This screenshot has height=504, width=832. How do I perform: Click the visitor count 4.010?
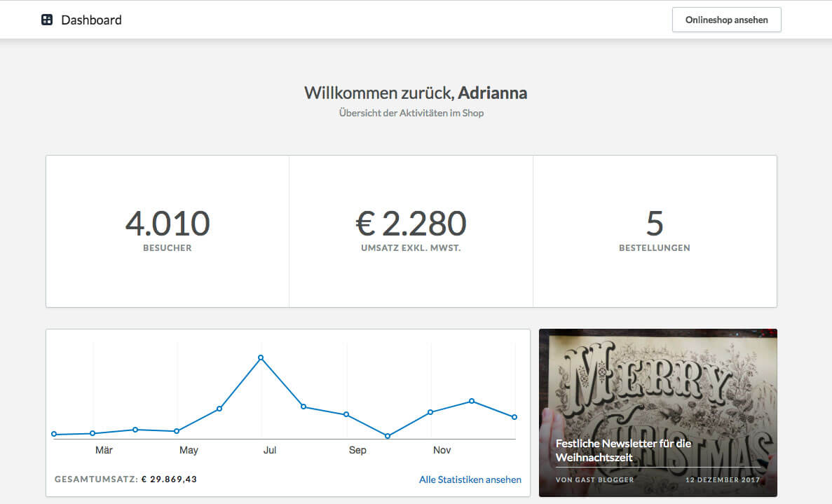pos(168,223)
